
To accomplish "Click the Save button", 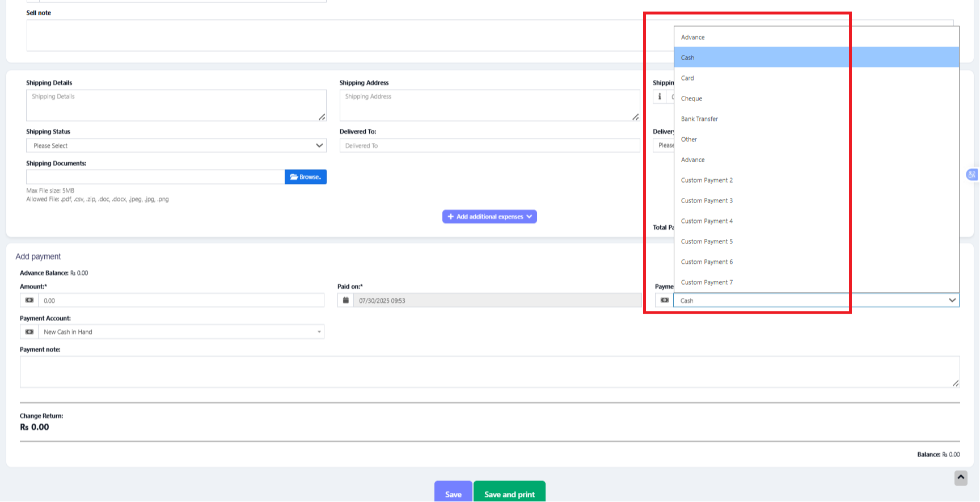I will pos(453,493).
